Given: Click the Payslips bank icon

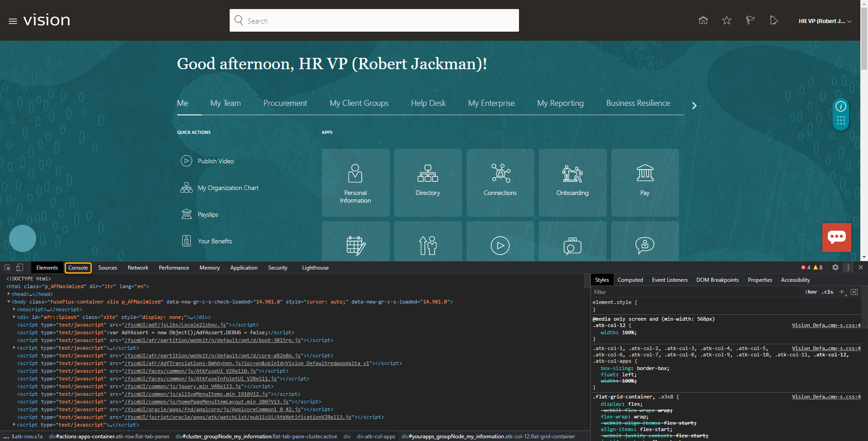Looking at the screenshot, I should click(x=186, y=214).
